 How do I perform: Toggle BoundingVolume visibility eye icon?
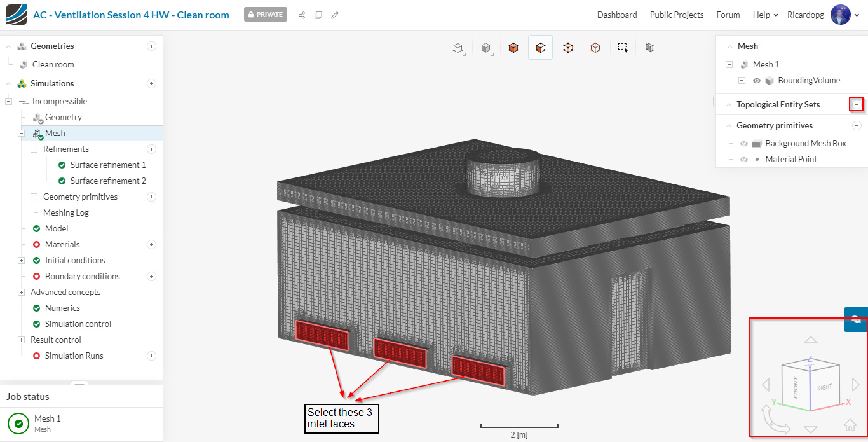(x=757, y=81)
